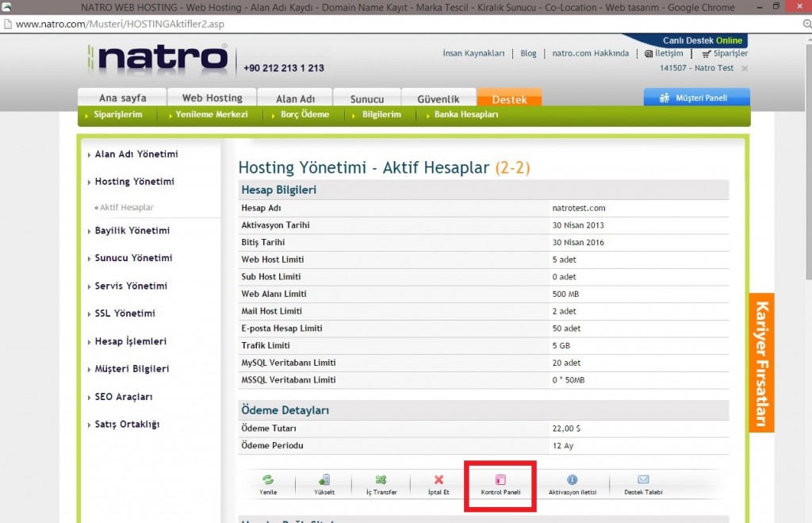Click the phone number +90 212 213 1 213

point(284,68)
